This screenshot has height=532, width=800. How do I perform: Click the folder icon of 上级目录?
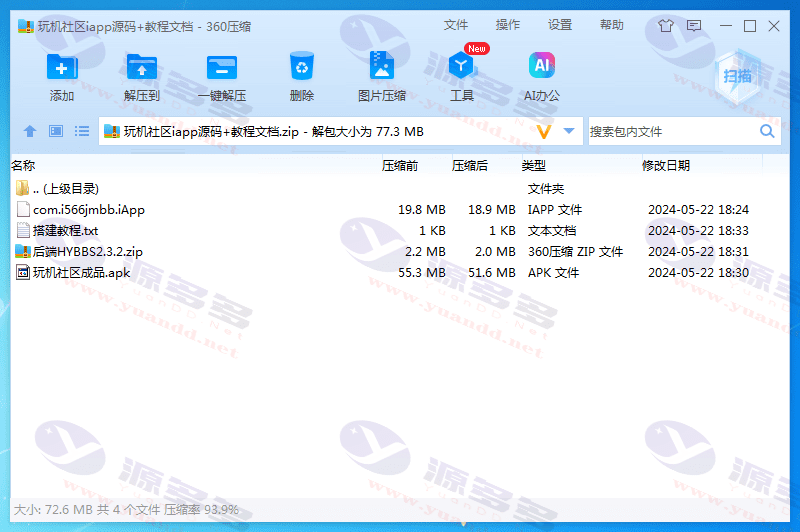22,188
